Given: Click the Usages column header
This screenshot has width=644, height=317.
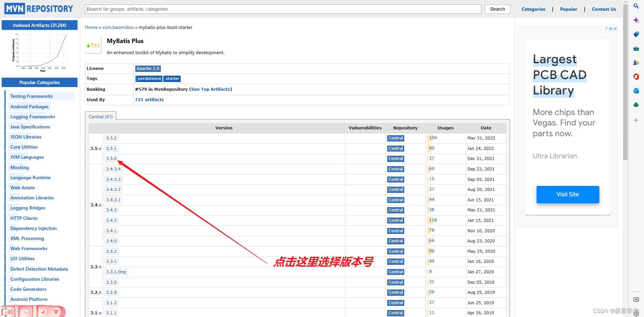Looking at the screenshot, I should [446, 128].
